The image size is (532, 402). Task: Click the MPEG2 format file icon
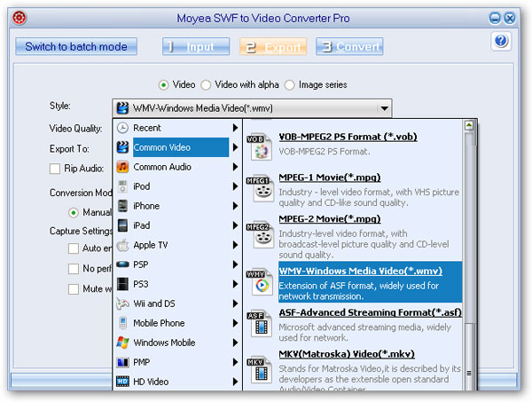point(260,235)
